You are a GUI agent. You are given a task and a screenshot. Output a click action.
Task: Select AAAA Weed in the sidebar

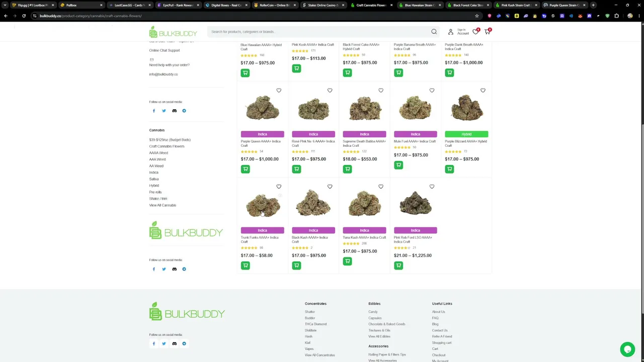coord(158,153)
